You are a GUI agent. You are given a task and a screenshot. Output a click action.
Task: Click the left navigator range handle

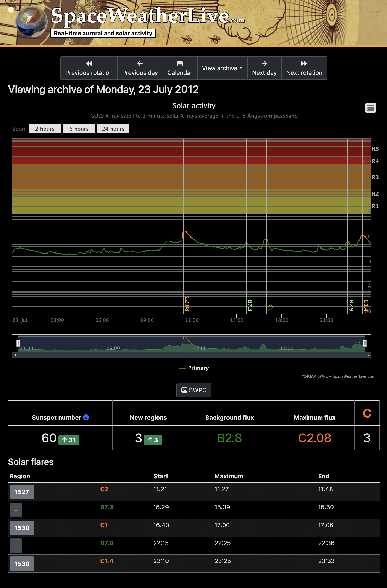[x=18, y=343]
